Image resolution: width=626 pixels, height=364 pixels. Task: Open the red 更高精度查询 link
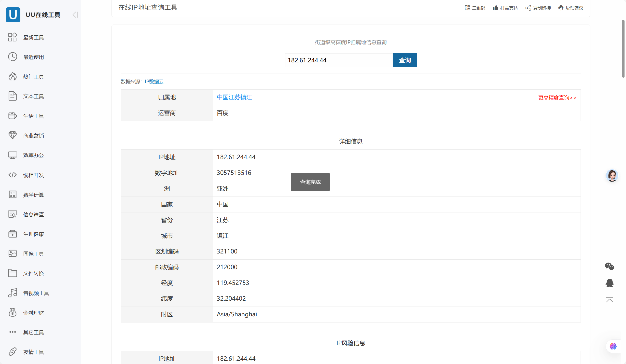(x=557, y=98)
